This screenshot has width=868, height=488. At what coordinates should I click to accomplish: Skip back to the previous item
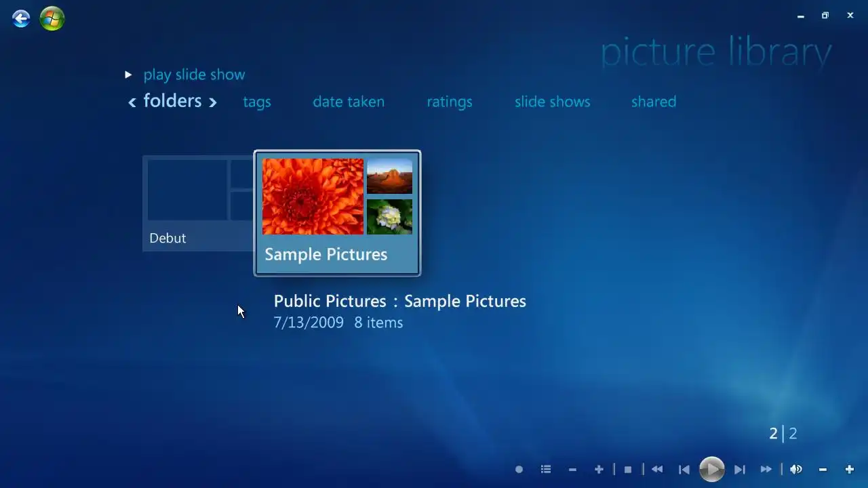tap(684, 469)
